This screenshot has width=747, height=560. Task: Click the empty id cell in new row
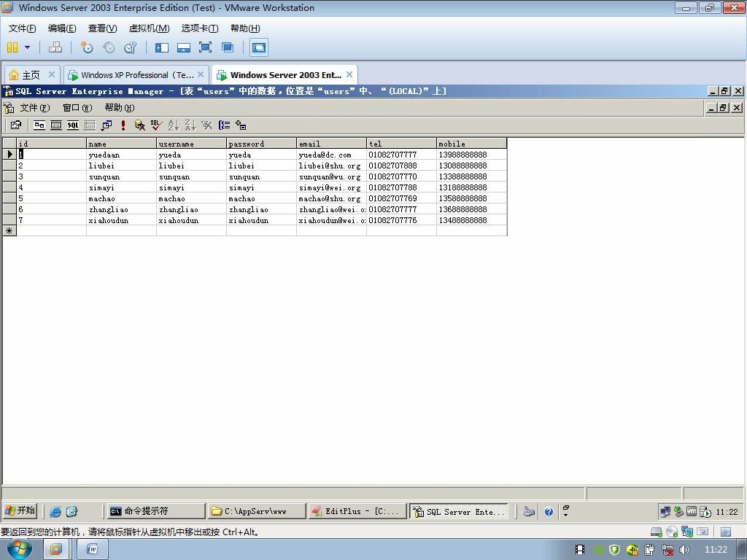click(52, 231)
